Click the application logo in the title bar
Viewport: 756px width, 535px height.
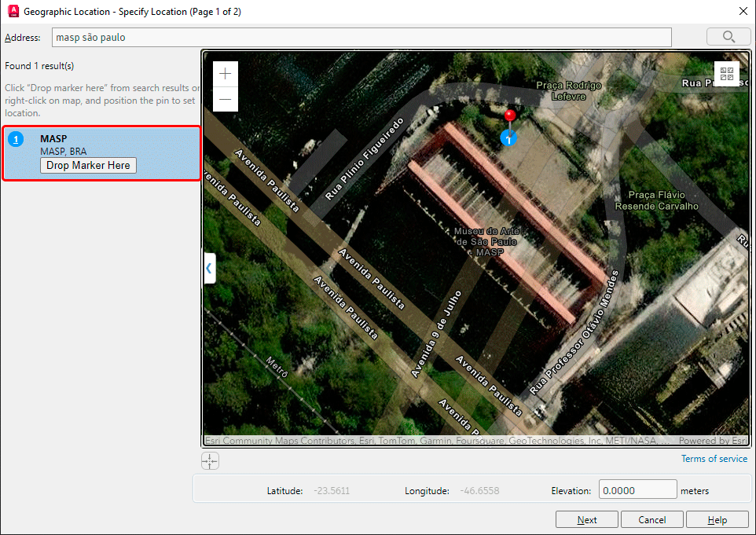pyautogui.click(x=13, y=11)
